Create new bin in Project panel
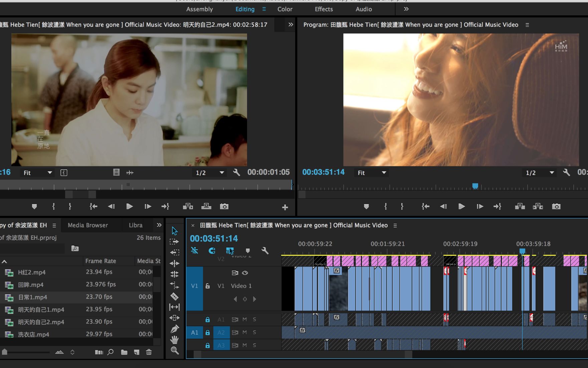Viewport: 588px width, 368px height. [x=124, y=352]
